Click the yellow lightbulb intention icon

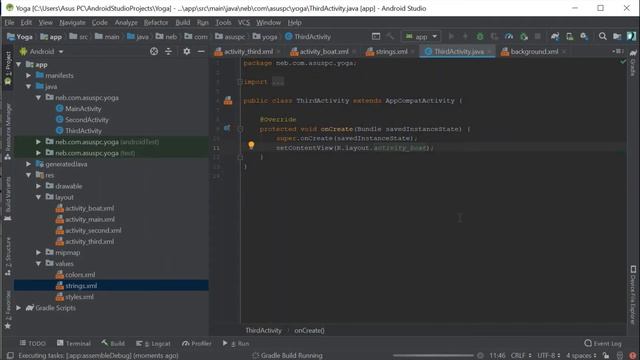(x=251, y=145)
